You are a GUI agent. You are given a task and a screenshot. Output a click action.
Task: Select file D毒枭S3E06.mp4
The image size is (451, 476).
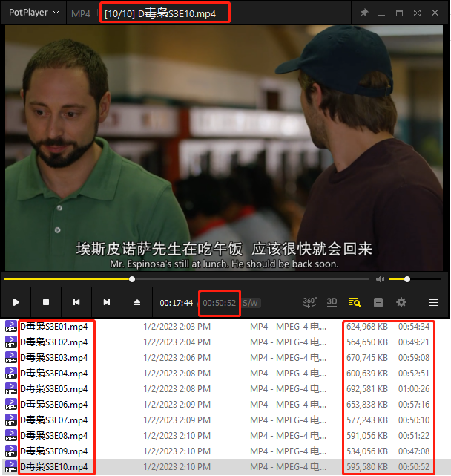pos(54,405)
